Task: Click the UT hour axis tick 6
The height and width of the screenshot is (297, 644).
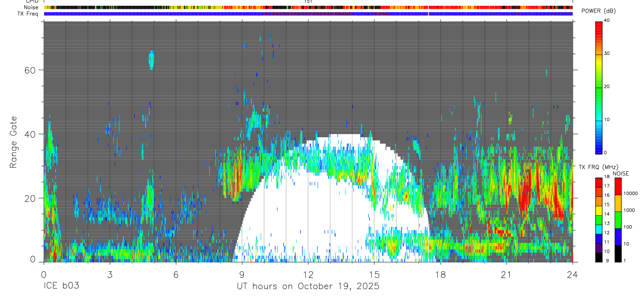Action: coord(176,274)
